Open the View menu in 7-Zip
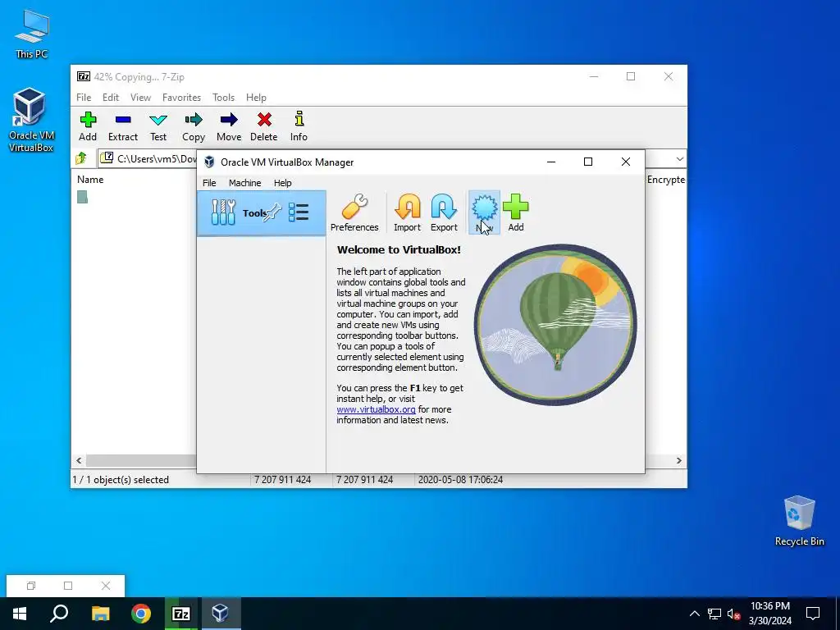Screen dimensions: 840x630 [x=140, y=98]
